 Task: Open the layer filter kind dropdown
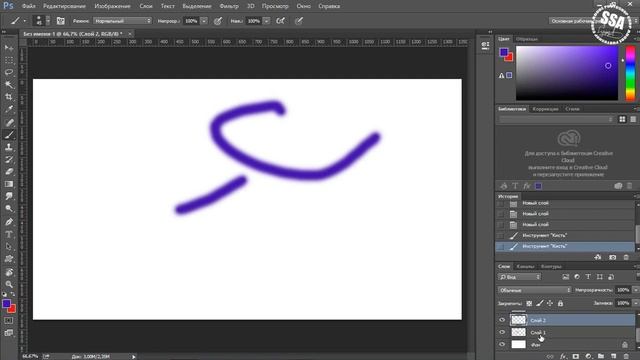pos(519,277)
